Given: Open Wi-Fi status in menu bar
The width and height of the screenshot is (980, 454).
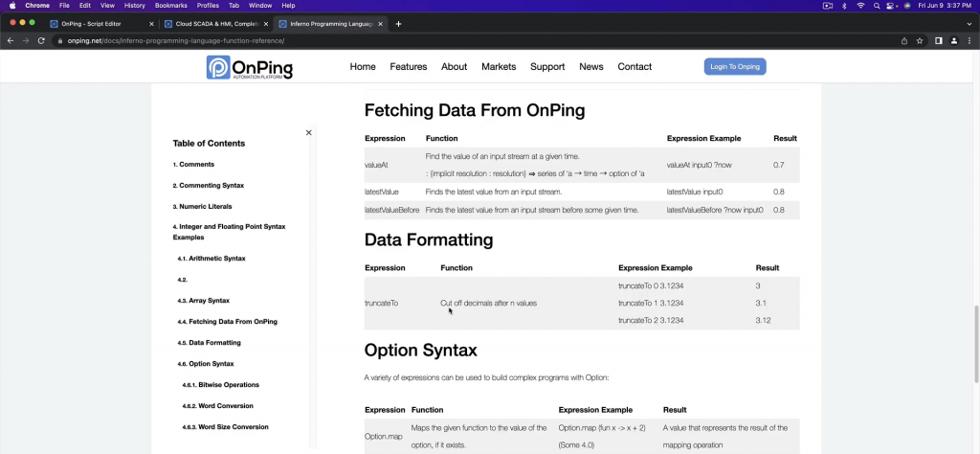Looking at the screenshot, I should 860,6.
